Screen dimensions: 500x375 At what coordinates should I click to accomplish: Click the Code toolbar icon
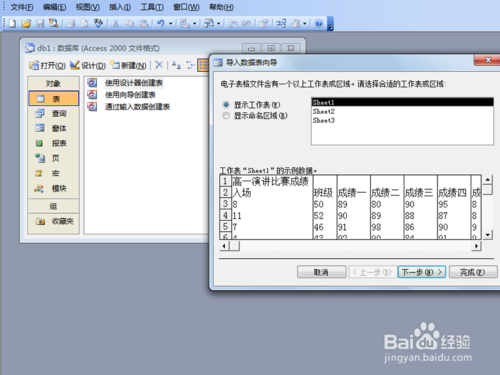coord(233,23)
